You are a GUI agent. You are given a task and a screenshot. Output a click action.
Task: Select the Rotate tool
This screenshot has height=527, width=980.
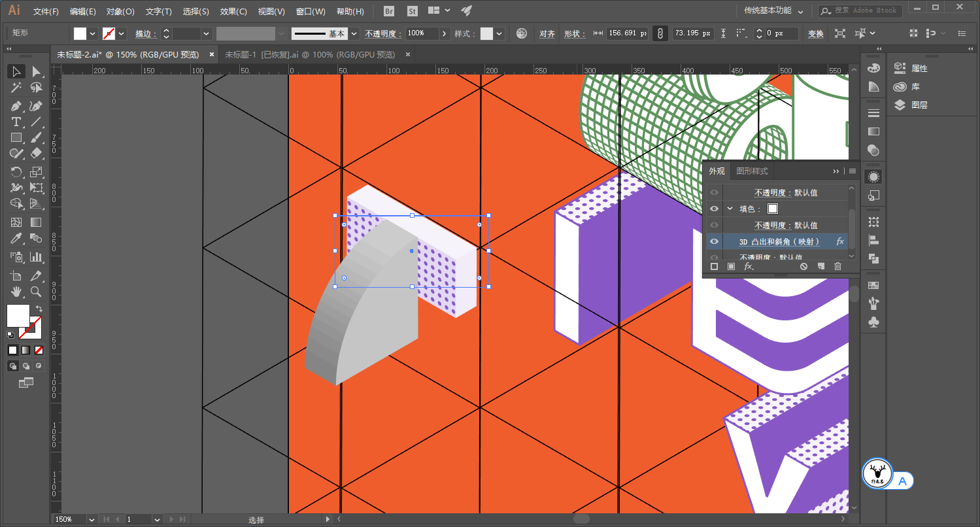(17, 172)
